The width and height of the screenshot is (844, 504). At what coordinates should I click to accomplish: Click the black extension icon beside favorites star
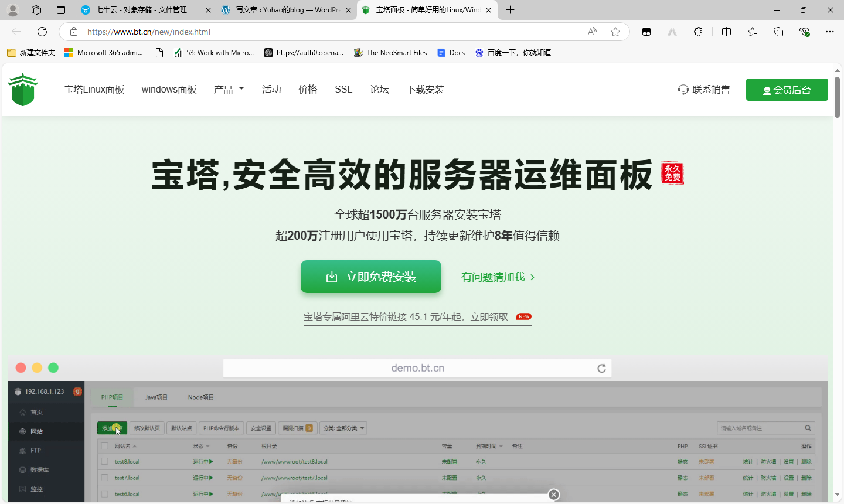click(x=646, y=32)
